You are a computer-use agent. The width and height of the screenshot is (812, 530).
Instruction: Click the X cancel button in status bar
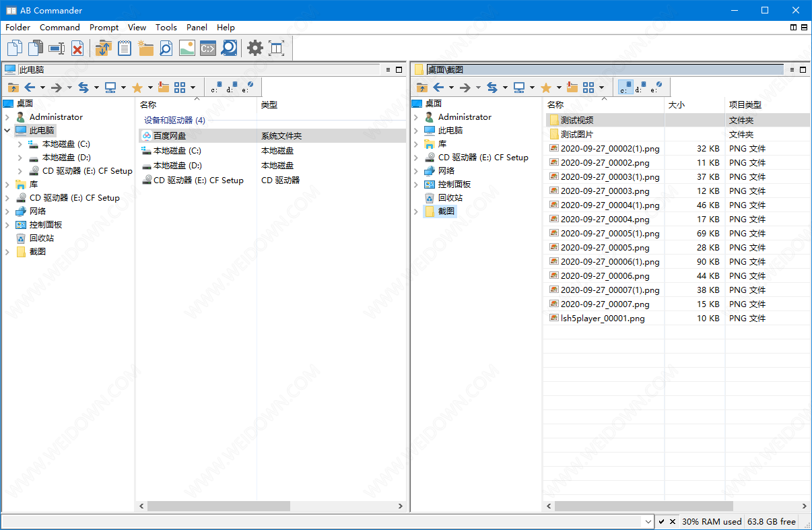(672, 522)
